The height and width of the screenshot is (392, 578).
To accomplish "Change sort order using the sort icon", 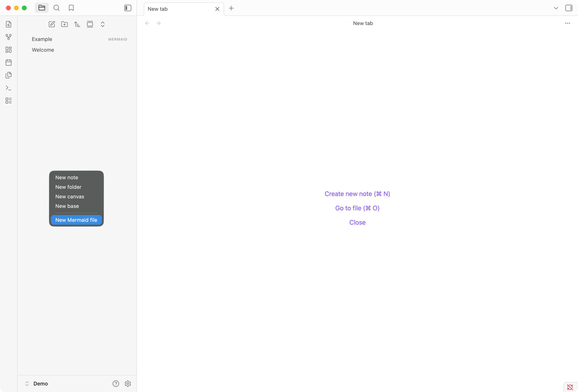I will point(77,24).
